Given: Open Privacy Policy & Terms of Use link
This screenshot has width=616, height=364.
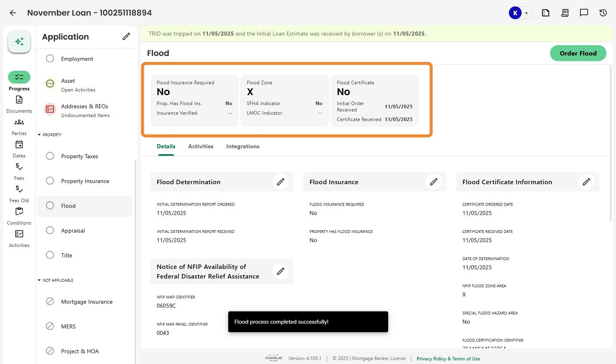Looking at the screenshot, I should coord(448,358).
